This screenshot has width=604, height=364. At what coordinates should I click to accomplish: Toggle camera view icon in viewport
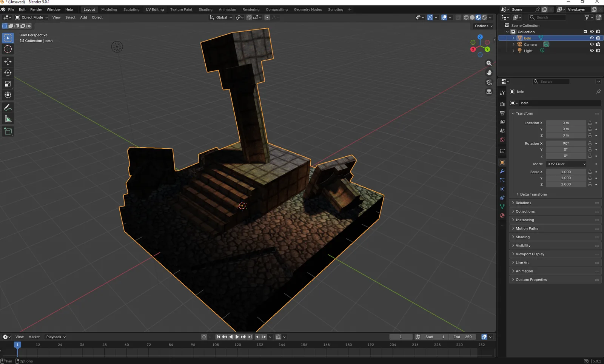tap(489, 82)
